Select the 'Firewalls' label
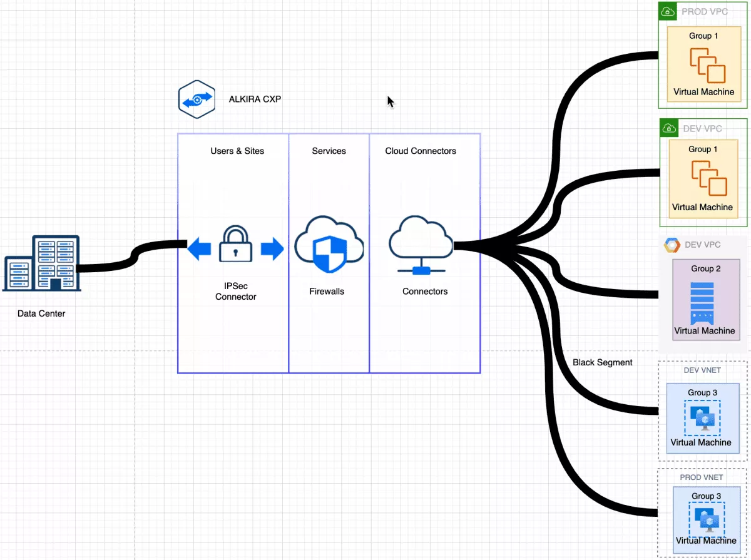 [327, 291]
